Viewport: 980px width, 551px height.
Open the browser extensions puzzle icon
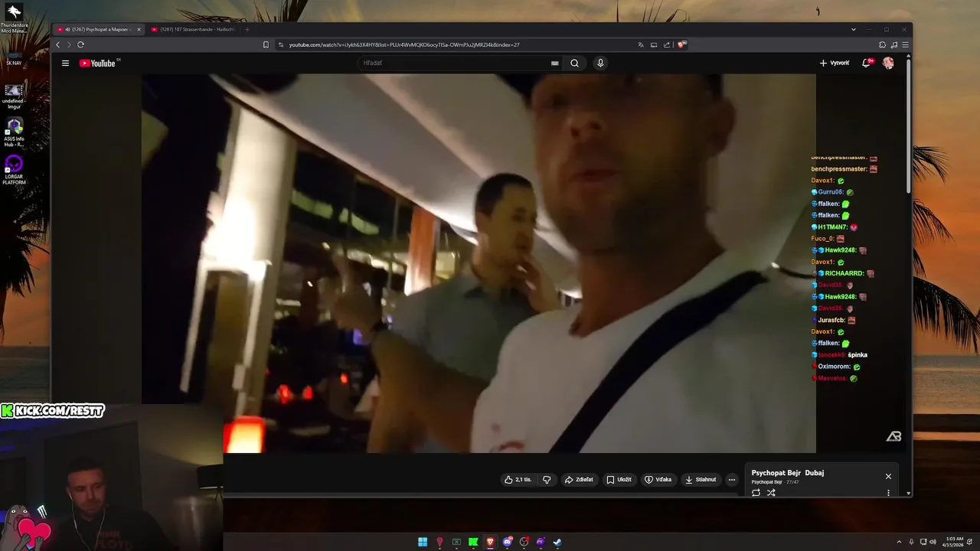882,44
